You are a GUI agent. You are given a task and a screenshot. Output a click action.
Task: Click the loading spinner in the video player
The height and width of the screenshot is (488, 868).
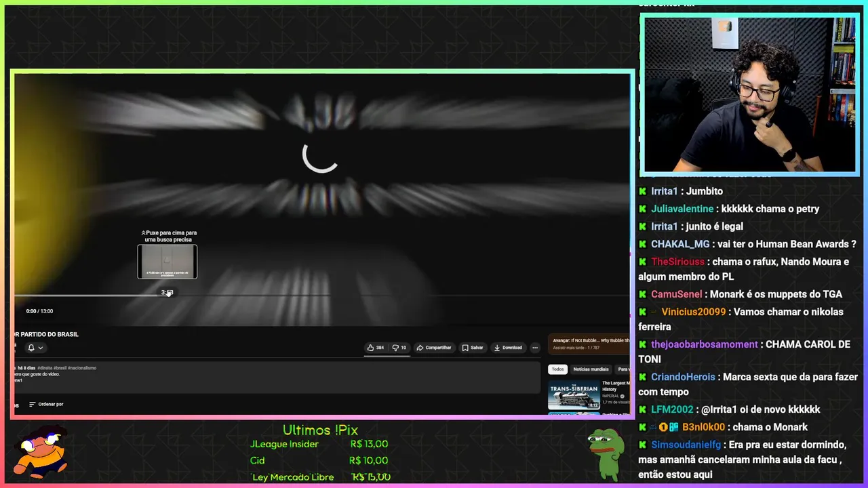tap(320, 156)
